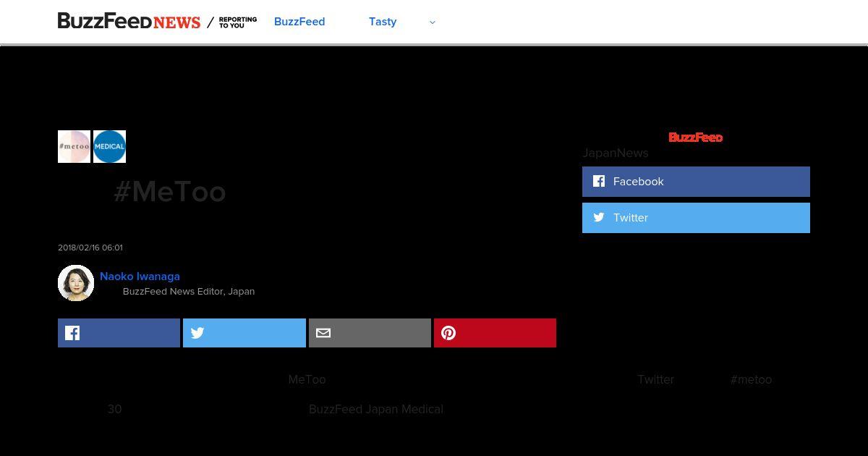Open the #metoo badge
Image resolution: width=868 pixels, height=456 pixels.
(74, 146)
